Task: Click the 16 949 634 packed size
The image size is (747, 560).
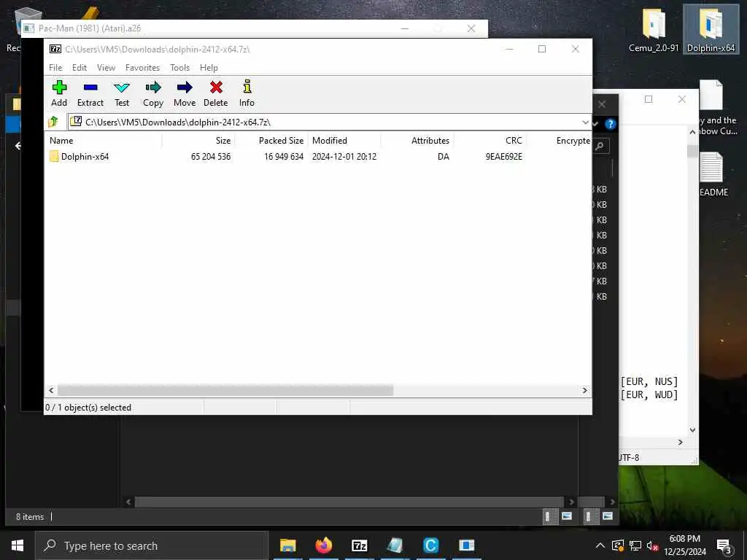Action: click(284, 157)
